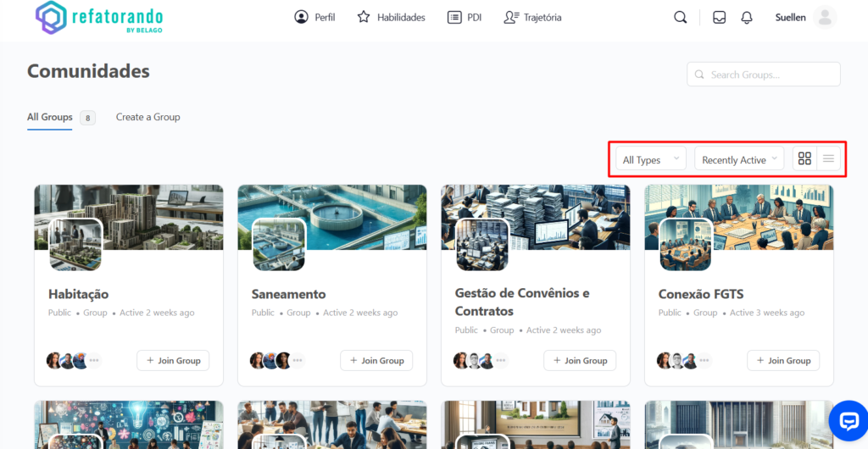Click the Refatorando logo
This screenshot has width=868, height=449.
[x=100, y=18]
